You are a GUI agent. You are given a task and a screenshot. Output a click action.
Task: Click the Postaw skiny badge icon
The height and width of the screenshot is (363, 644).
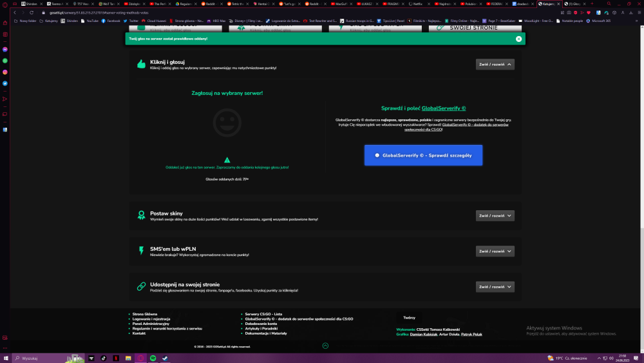[x=141, y=215]
